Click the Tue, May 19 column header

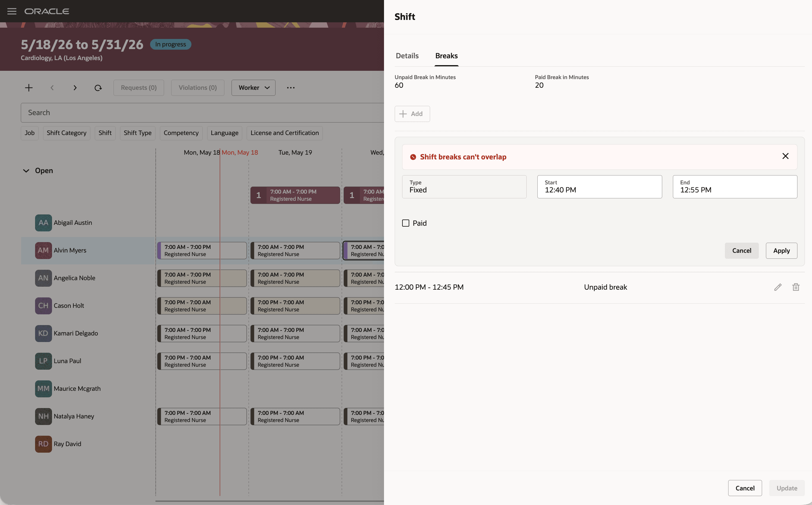[x=295, y=152]
